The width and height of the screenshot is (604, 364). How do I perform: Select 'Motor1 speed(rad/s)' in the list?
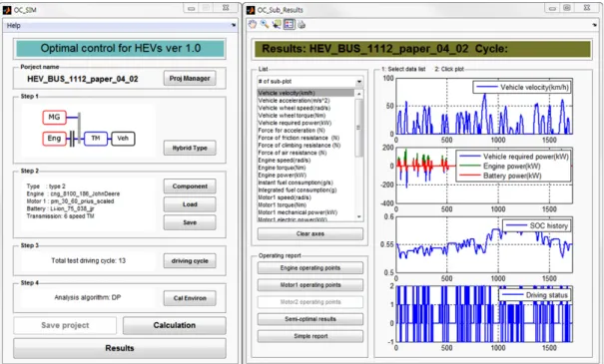coord(305,197)
